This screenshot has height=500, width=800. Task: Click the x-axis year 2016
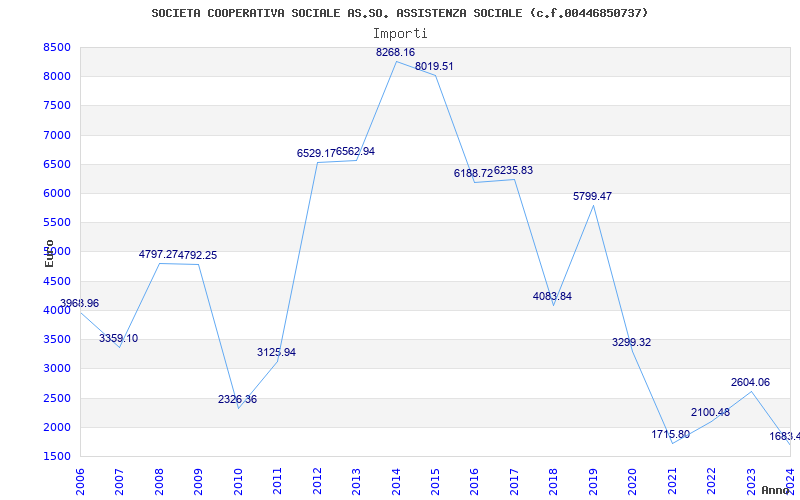tap(474, 481)
